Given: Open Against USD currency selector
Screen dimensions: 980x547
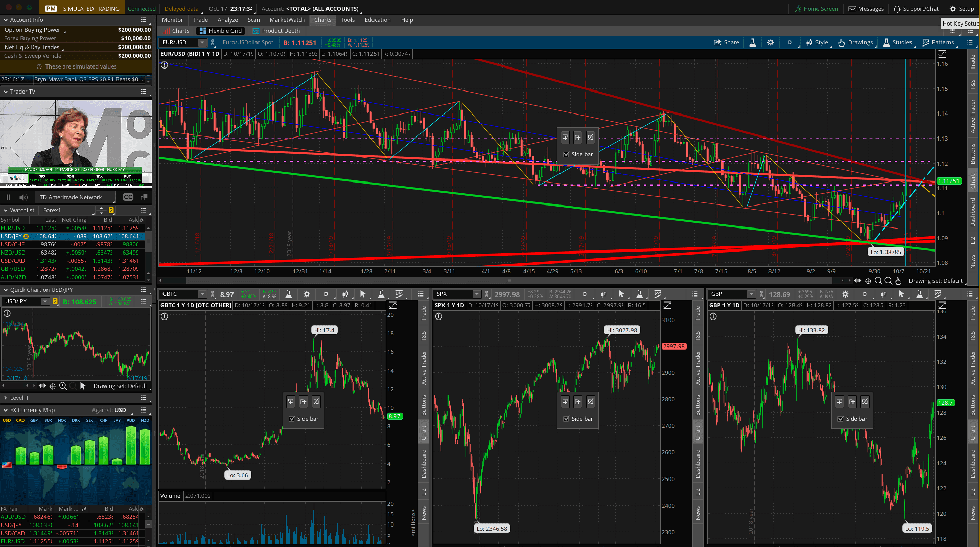Looking at the screenshot, I should (120, 410).
